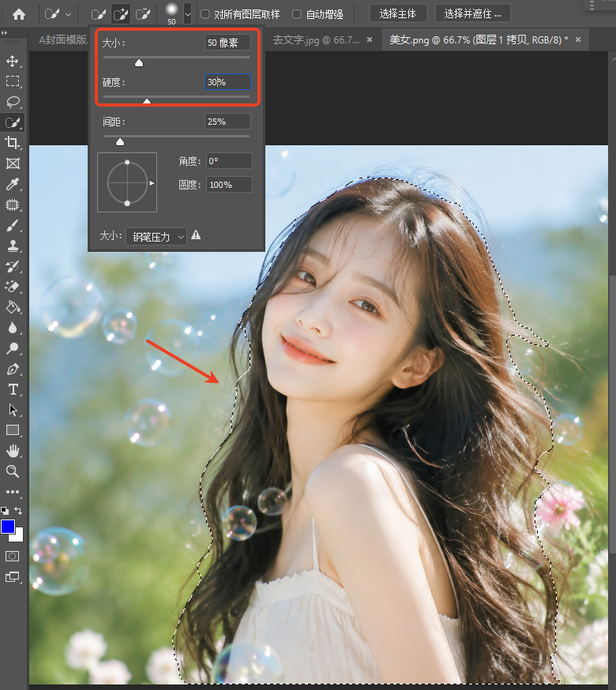Viewport: 616px width, 690px height.
Task: Select the Crop tool
Action: 13,143
